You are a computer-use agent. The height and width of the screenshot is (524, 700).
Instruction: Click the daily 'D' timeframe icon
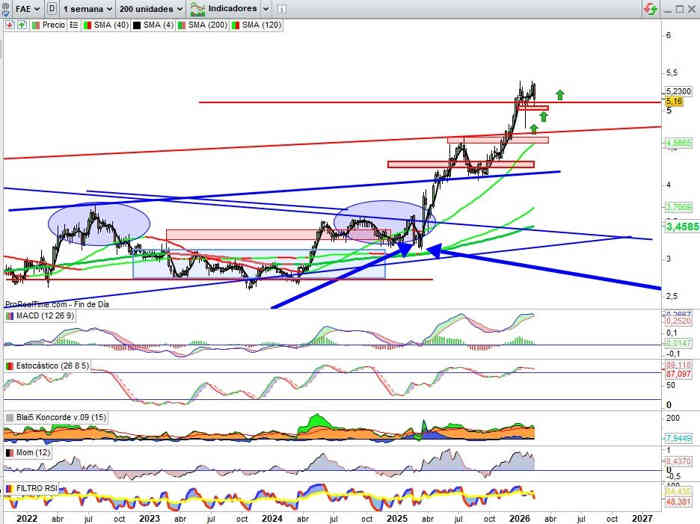[x=52, y=8]
